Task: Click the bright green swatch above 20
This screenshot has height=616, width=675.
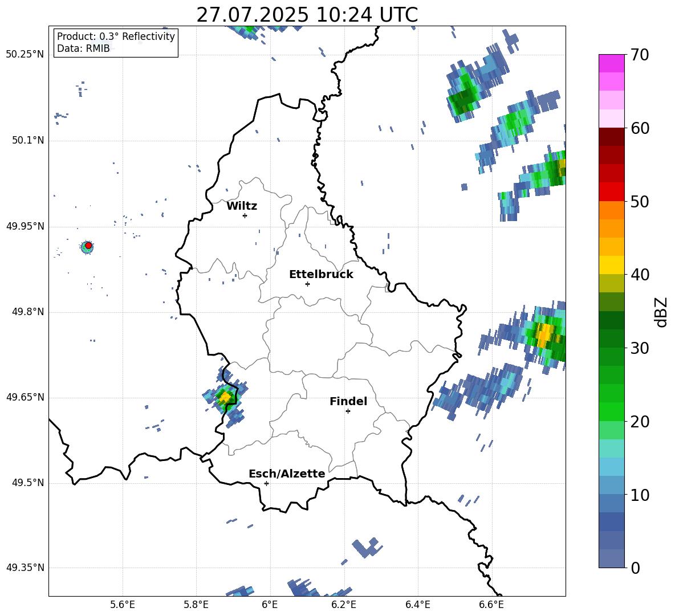Action: (x=611, y=411)
